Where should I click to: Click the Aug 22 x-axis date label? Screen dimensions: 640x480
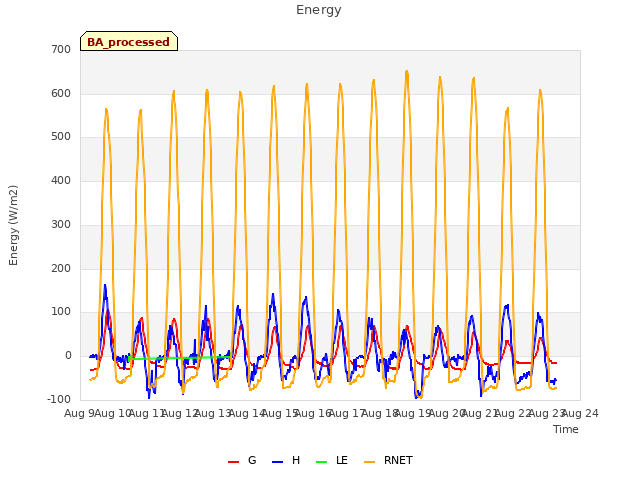pyautogui.click(x=513, y=414)
